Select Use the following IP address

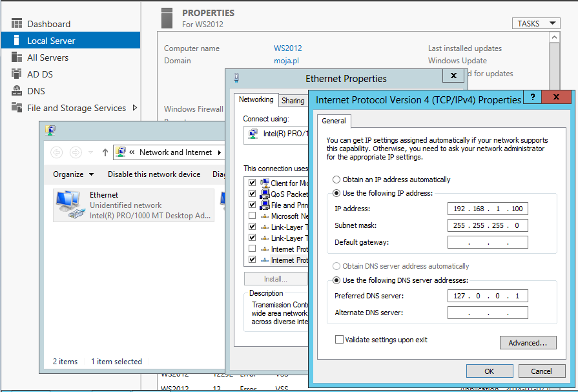point(336,193)
